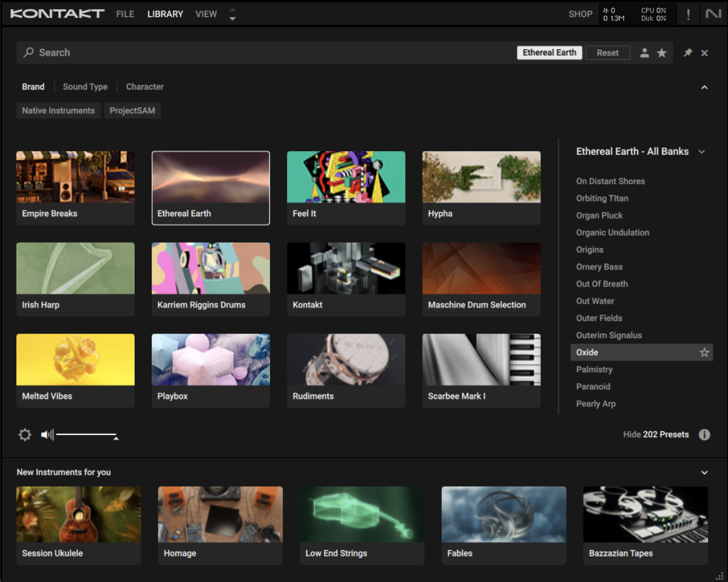Adjust the preview volume slider

87,435
